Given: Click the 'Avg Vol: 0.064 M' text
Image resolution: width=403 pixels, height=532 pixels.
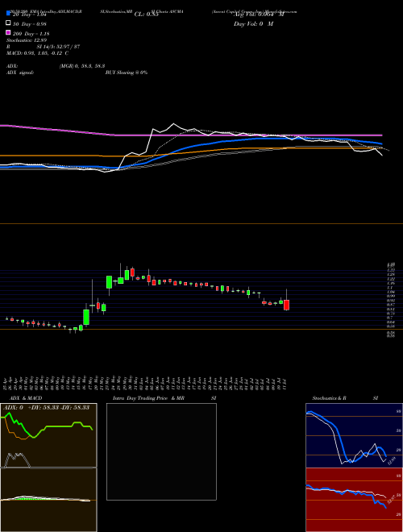Looking at the screenshot, I should pyautogui.click(x=259, y=15).
